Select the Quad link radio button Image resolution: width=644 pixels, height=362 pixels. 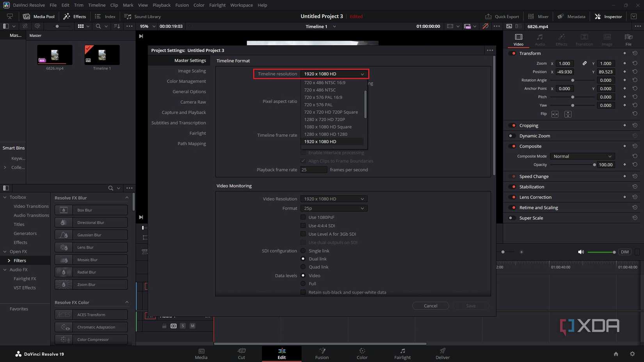tap(303, 267)
